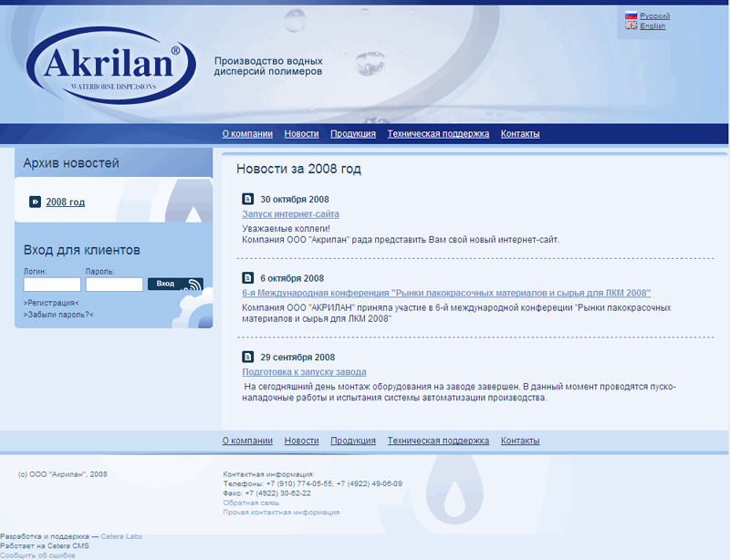Click the news icon next to 30 октября 2008
Viewport: 730px width, 560px height.
[247, 199]
